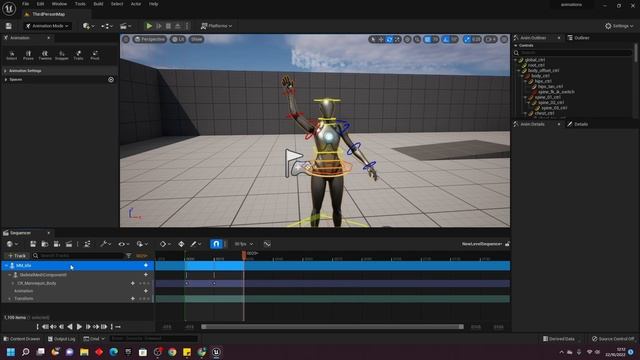Open the Settings dropdown at top right
Viewport: 640px width, 360px height.
click(620, 26)
